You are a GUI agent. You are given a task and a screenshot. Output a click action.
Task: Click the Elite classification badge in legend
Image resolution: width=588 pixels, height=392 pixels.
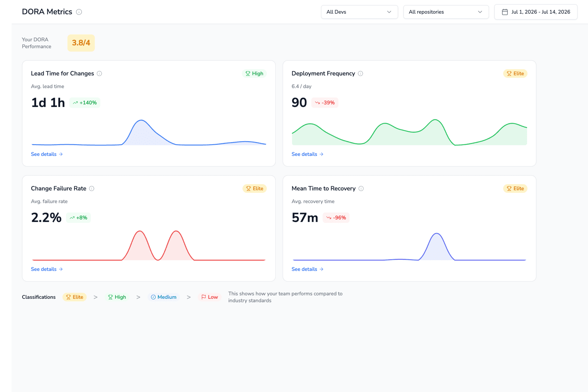click(x=75, y=297)
